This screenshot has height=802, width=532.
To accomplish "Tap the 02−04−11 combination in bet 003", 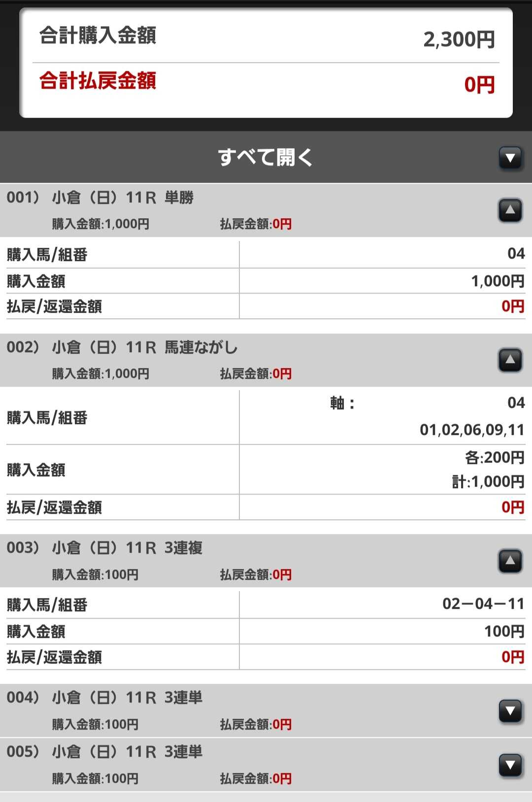I will pos(483,604).
